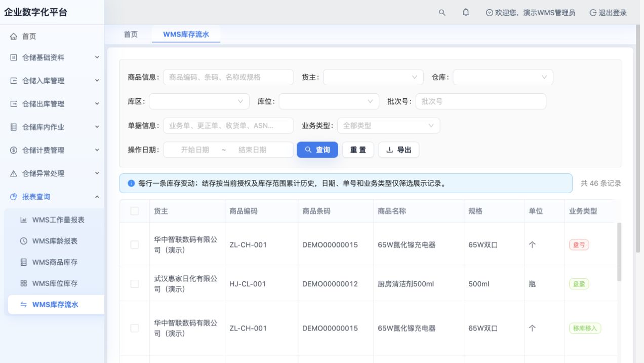Screen dimensions: 644x363
Task: Open WMS商品库存 in sidebar
Action: 54,262
